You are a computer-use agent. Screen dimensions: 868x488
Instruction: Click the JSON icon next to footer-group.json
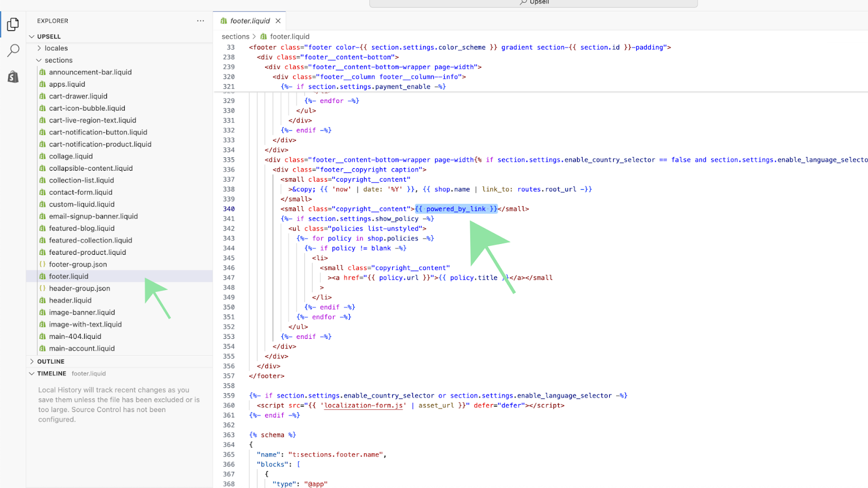(x=42, y=265)
